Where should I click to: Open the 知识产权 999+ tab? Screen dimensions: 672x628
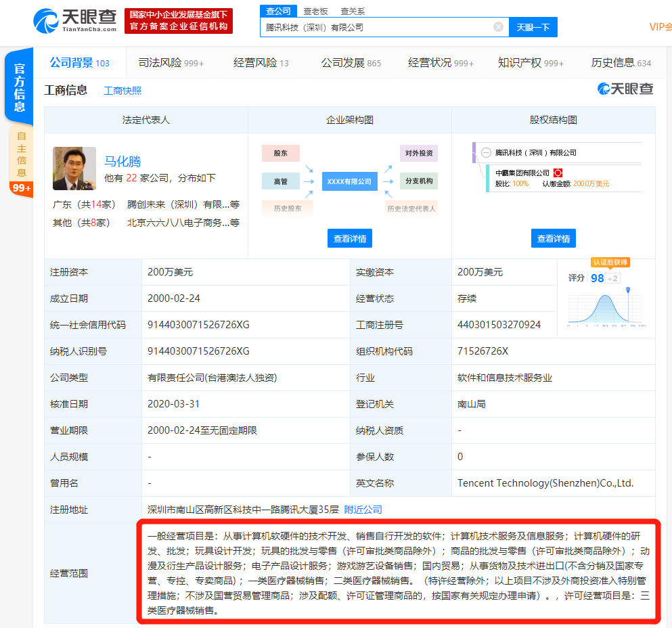531,62
